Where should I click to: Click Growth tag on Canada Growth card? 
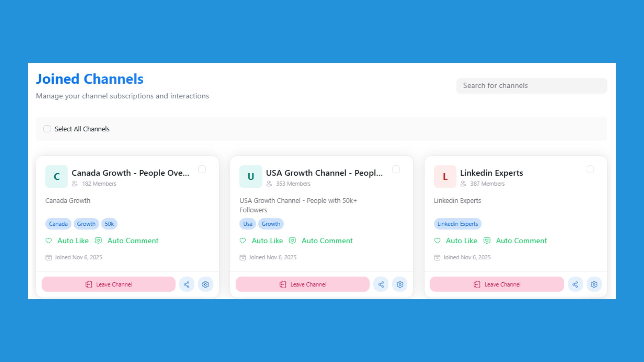[x=86, y=224]
